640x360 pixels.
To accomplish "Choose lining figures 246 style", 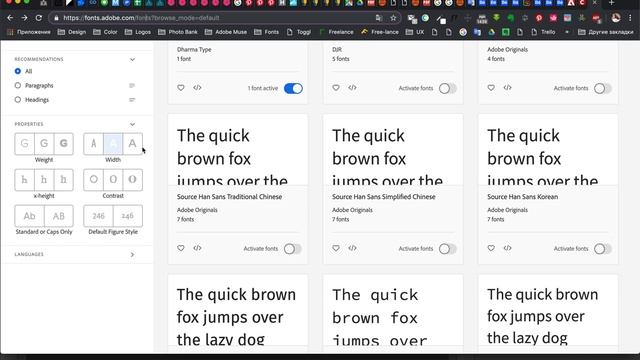I will tap(98, 216).
